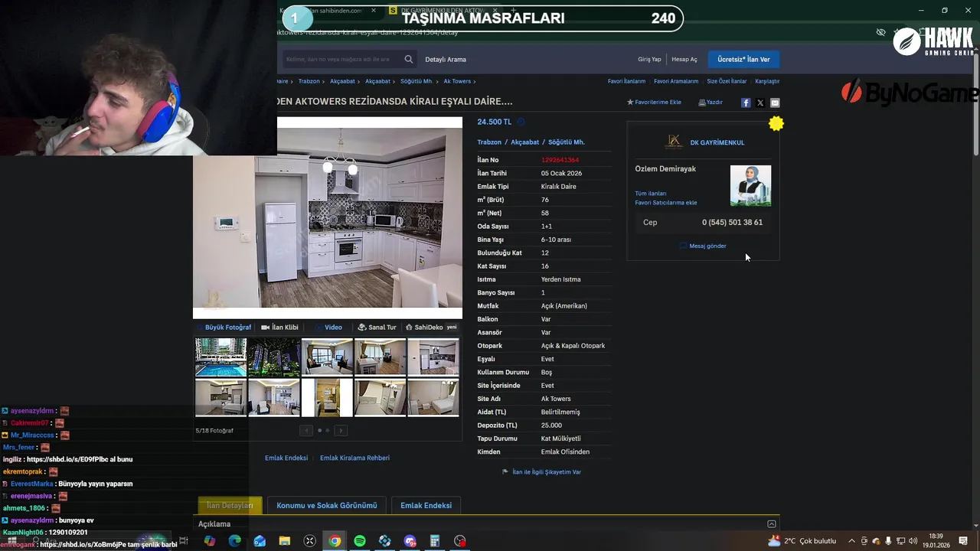The image size is (980, 551).
Task: Click the Karşılaştır link
Action: coord(767,81)
